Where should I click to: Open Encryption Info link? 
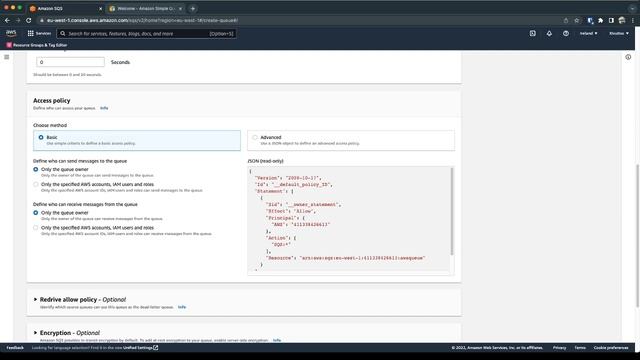click(277, 340)
